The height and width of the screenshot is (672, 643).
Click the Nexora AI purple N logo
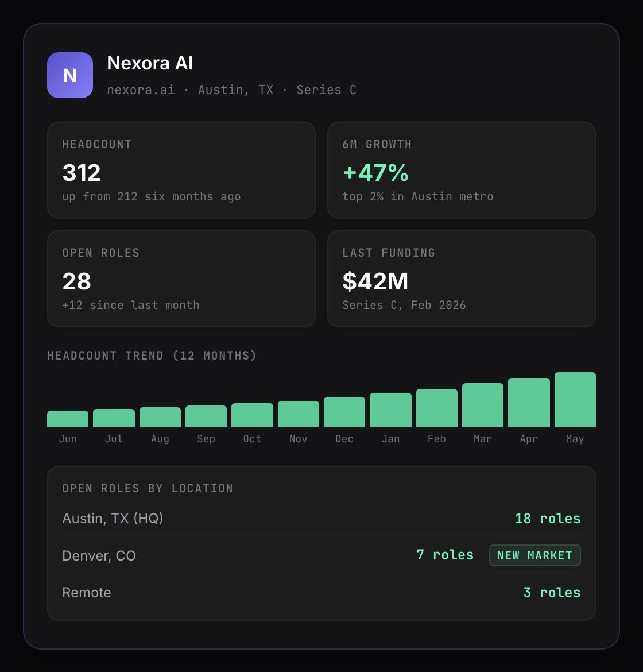pyautogui.click(x=70, y=75)
